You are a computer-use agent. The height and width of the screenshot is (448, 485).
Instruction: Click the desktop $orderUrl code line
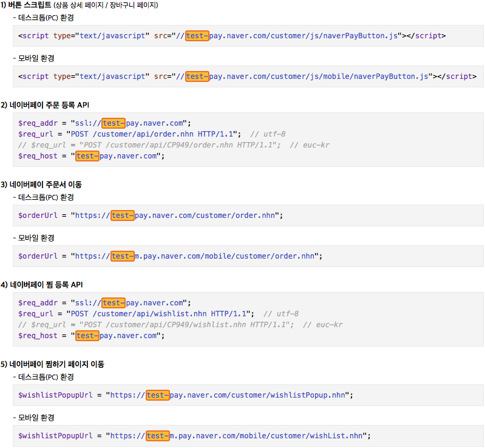coord(151,216)
